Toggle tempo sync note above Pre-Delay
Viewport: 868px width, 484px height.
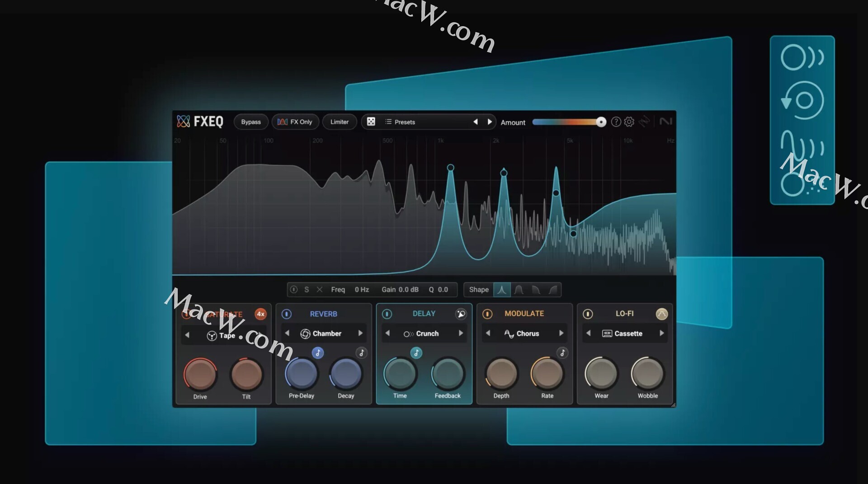click(318, 353)
